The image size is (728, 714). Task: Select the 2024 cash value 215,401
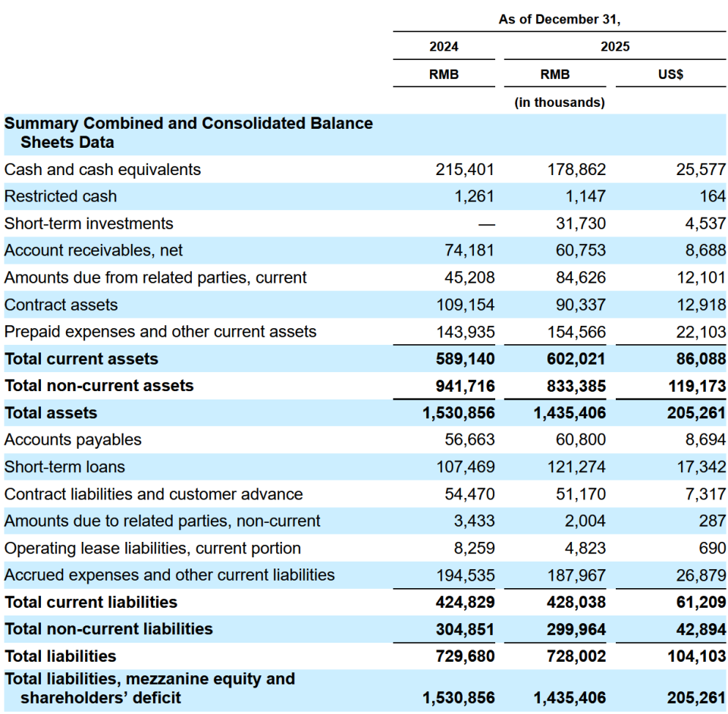[465, 170]
